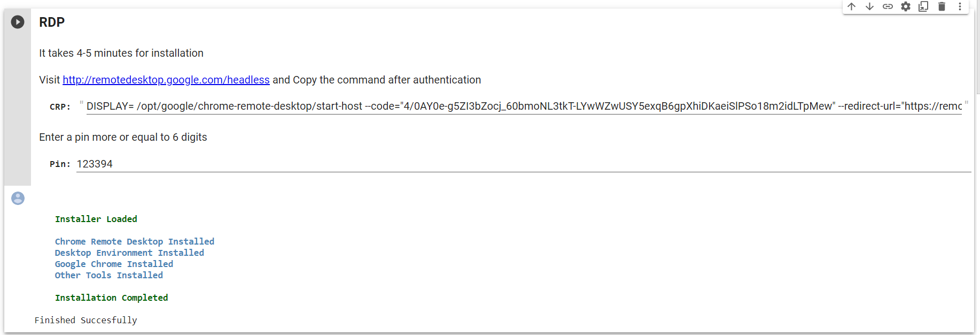
Task: Open the remotedesktop.google.com/headless link
Action: click(x=166, y=80)
